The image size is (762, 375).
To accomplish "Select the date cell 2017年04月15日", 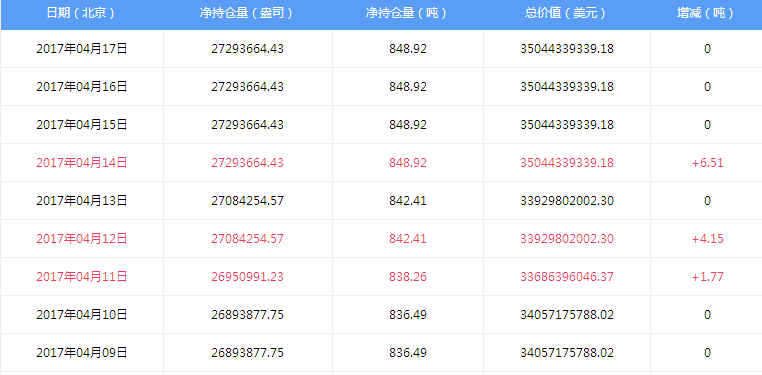I will (x=82, y=125).
